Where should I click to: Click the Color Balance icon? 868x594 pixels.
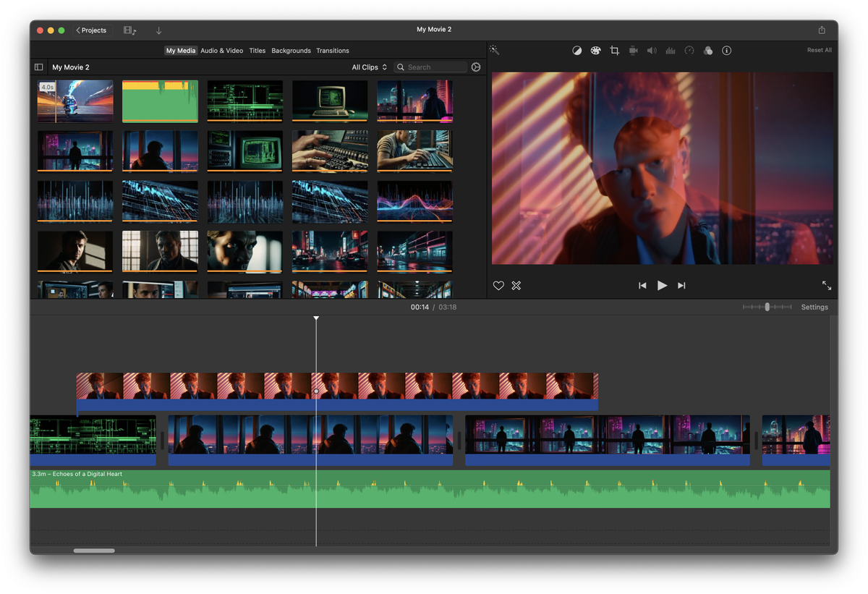coord(576,50)
